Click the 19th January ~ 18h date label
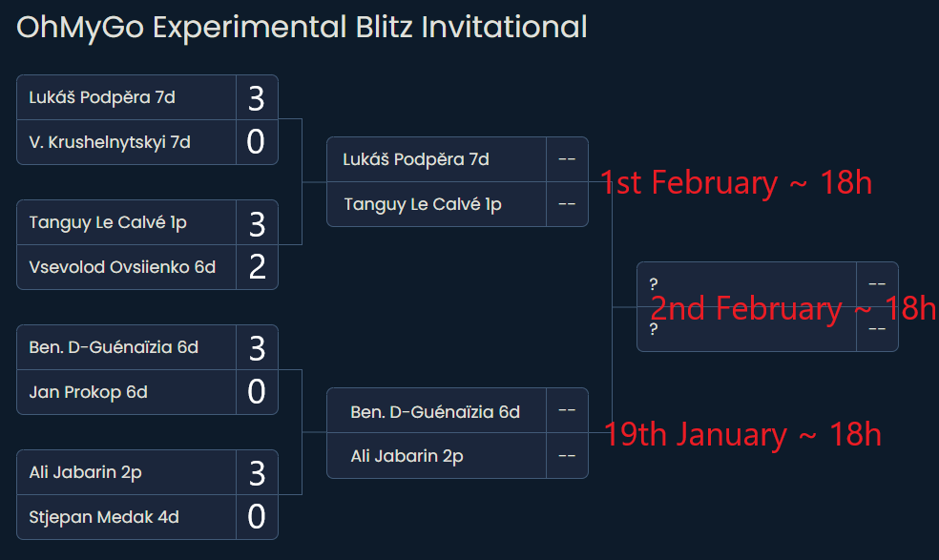The width and height of the screenshot is (939, 560). pos(742,434)
